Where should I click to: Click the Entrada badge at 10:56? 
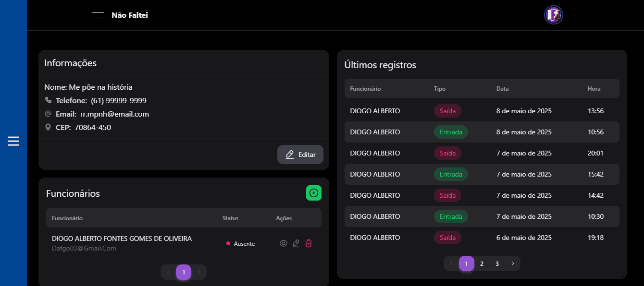pyautogui.click(x=451, y=132)
